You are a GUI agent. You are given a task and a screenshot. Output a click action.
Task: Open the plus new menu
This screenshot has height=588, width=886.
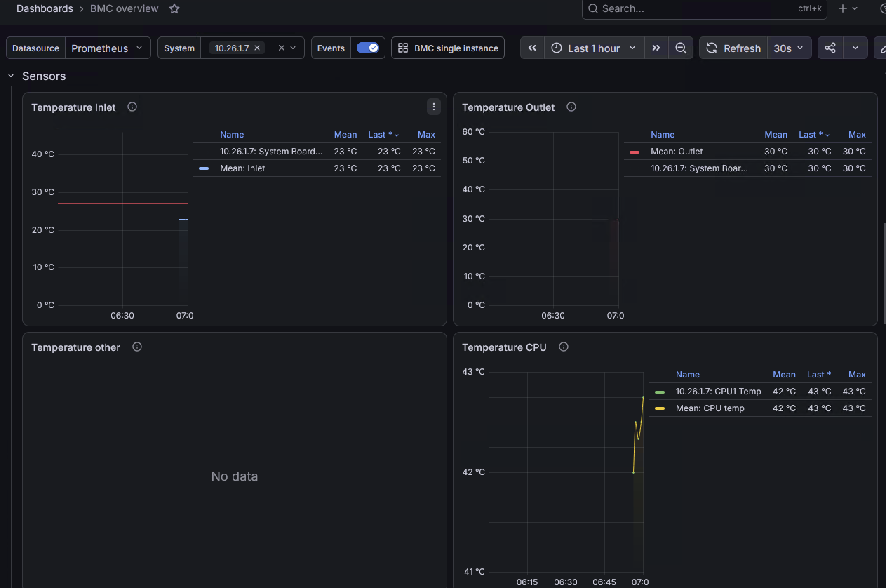tap(848, 9)
